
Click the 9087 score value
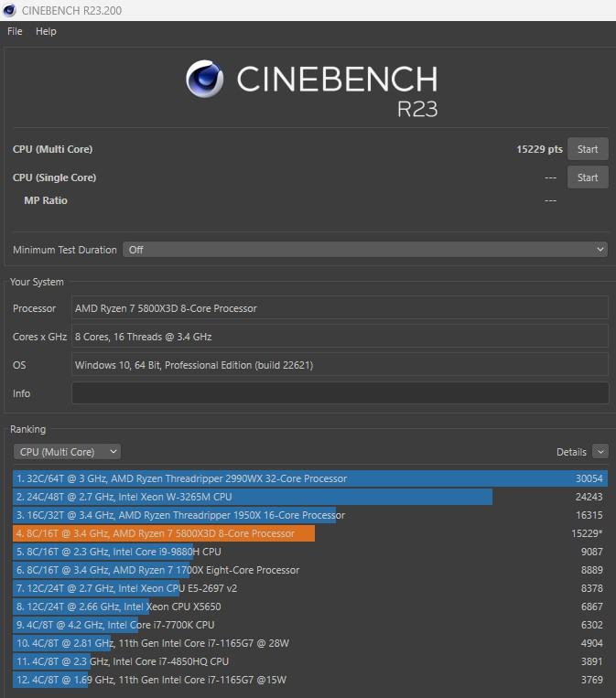pyautogui.click(x=591, y=552)
